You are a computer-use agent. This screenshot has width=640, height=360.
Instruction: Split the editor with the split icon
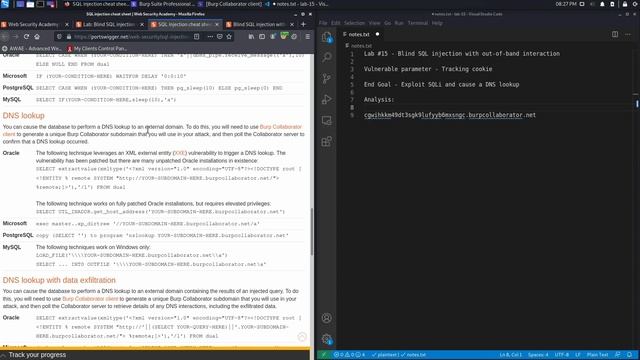[615, 34]
